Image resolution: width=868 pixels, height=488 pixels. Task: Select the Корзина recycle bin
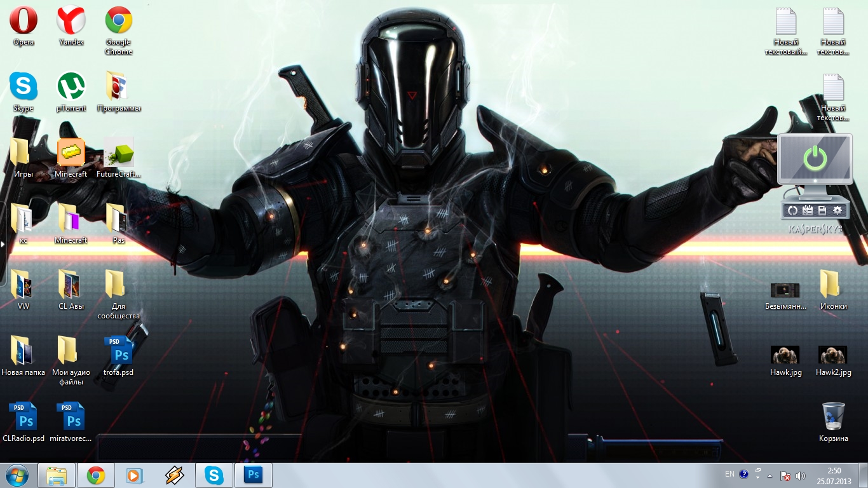click(833, 422)
